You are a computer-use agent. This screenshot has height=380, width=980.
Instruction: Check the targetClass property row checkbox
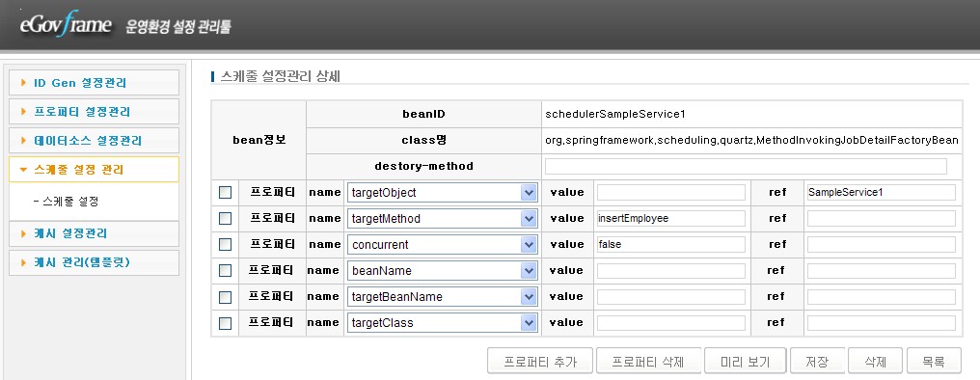(x=225, y=323)
